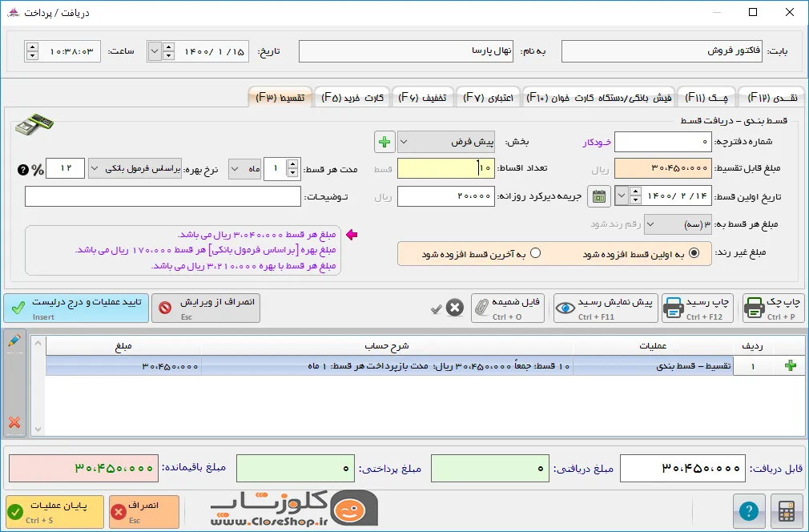Click the blue help question mark button
This screenshot has width=809, height=532.
tap(749, 511)
